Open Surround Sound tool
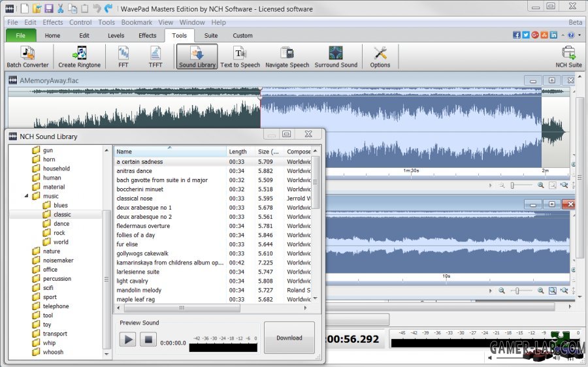The height and width of the screenshot is (367, 588). coord(336,57)
